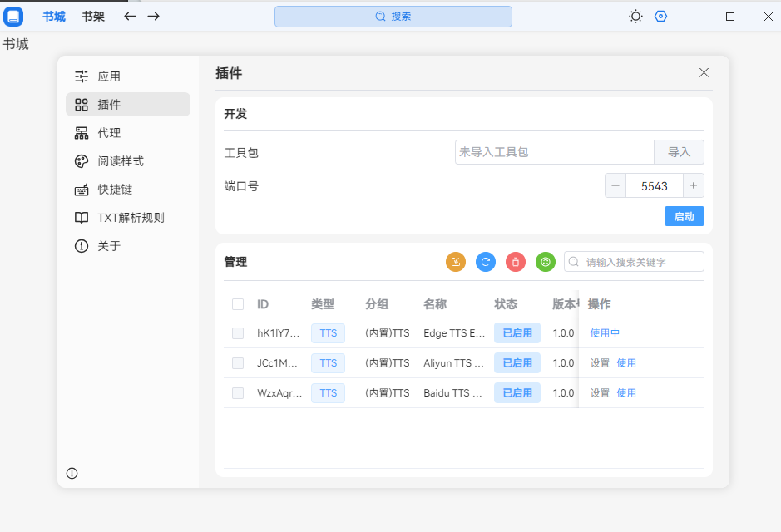Select the header checkbox in plugin table
This screenshot has width=781, height=532.
238,303
